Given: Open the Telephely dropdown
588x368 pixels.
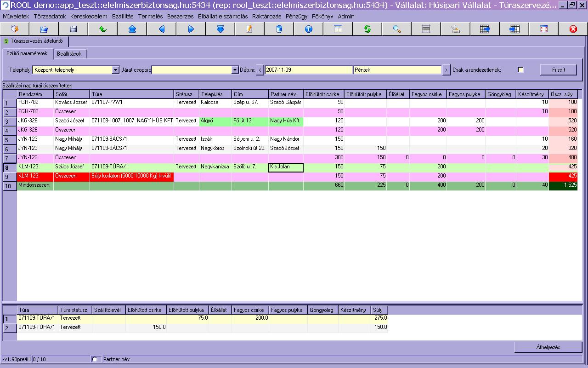Looking at the screenshot, I should [115, 70].
